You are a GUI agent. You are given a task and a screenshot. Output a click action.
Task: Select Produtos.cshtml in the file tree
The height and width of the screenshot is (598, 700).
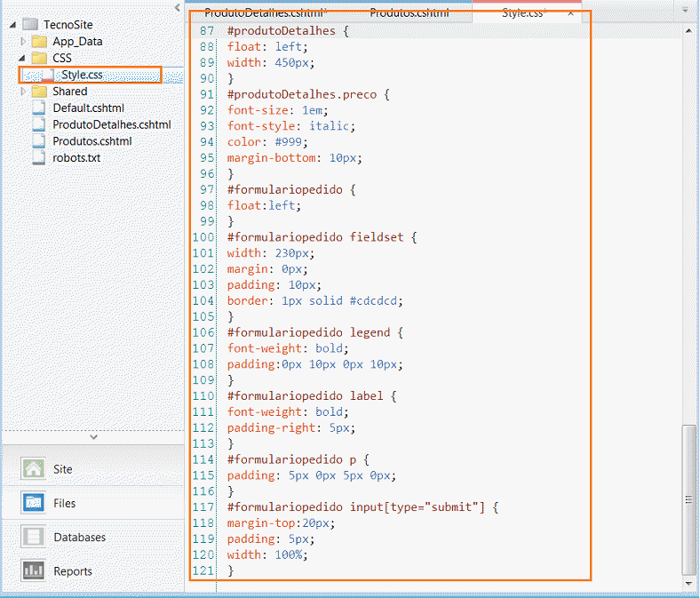pos(92,141)
